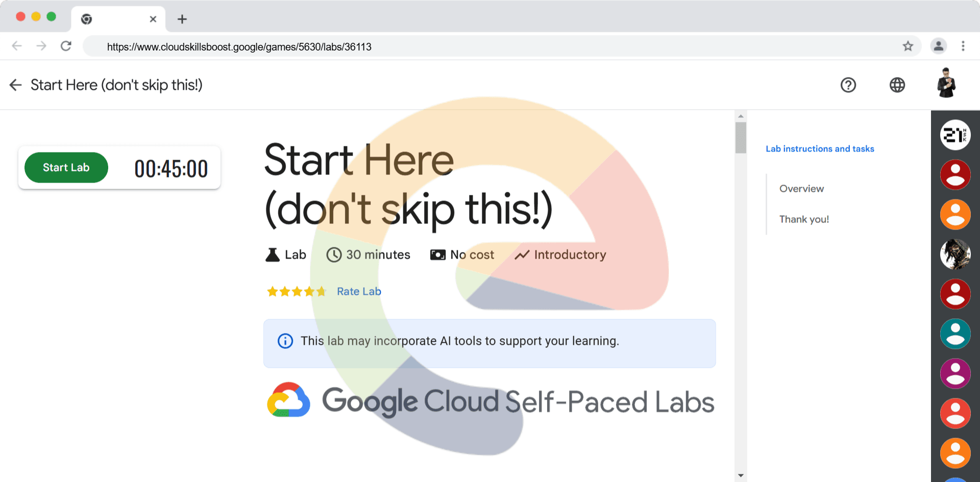Click the help question mark icon
Screen dimensions: 980x482
(x=848, y=85)
